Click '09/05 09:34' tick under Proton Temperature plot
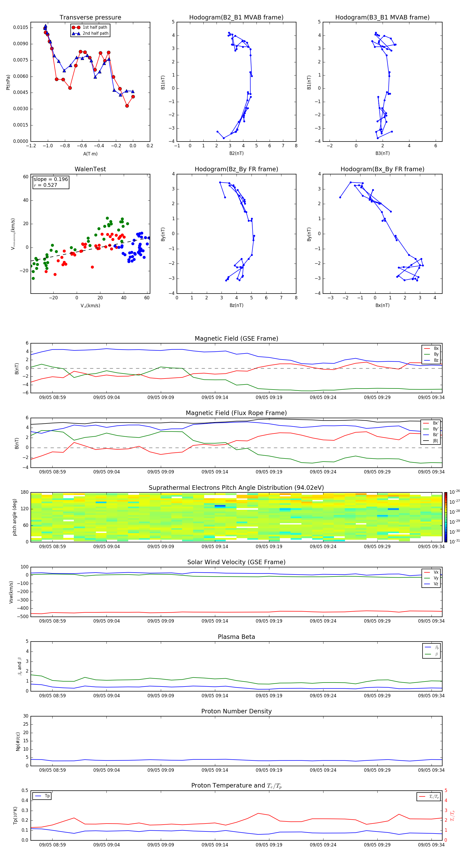 click(431, 845)
